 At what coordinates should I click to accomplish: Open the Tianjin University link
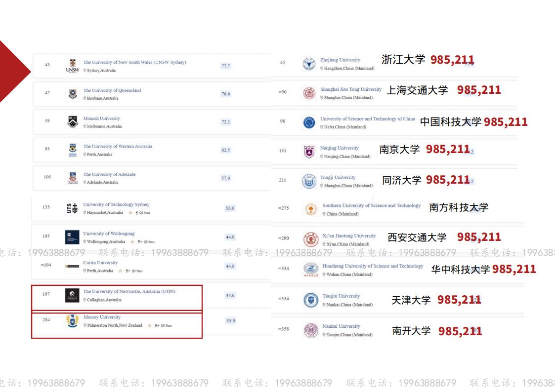pyautogui.click(x=341, y=296)
